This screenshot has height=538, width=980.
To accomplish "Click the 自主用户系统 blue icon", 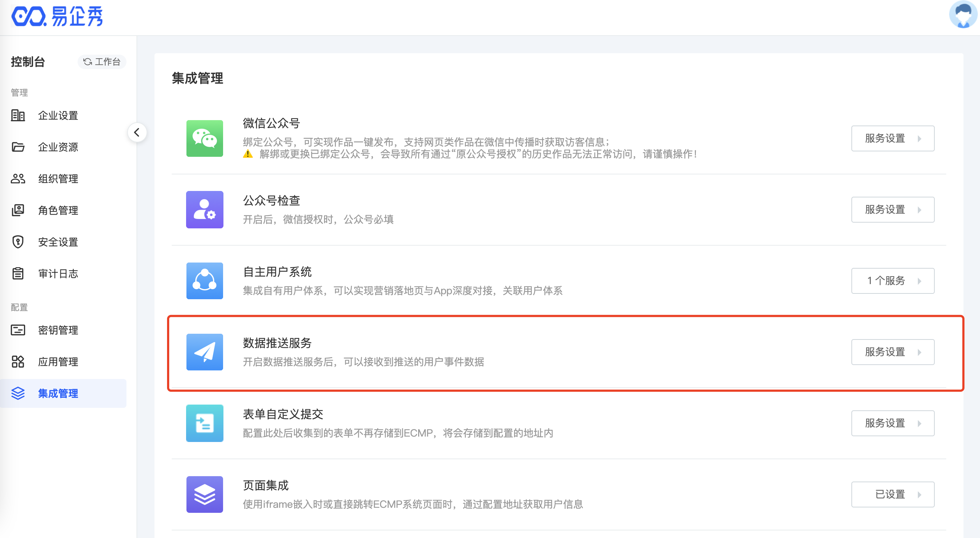I will click(x=205, y=281).
